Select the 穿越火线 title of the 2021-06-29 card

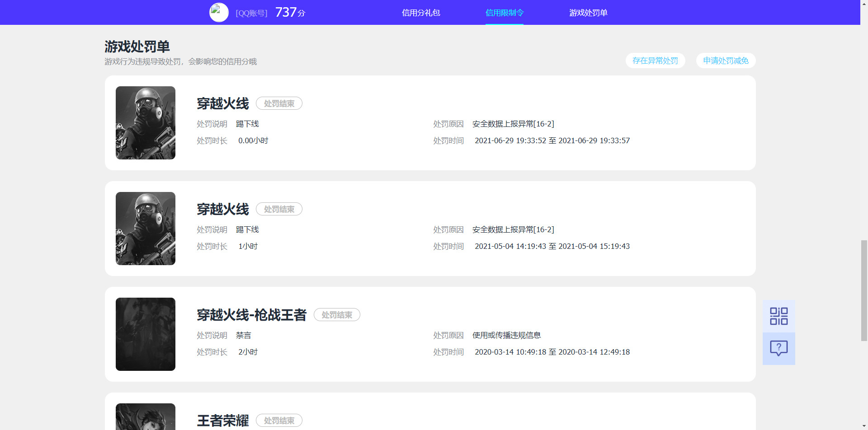pos(223,103)
